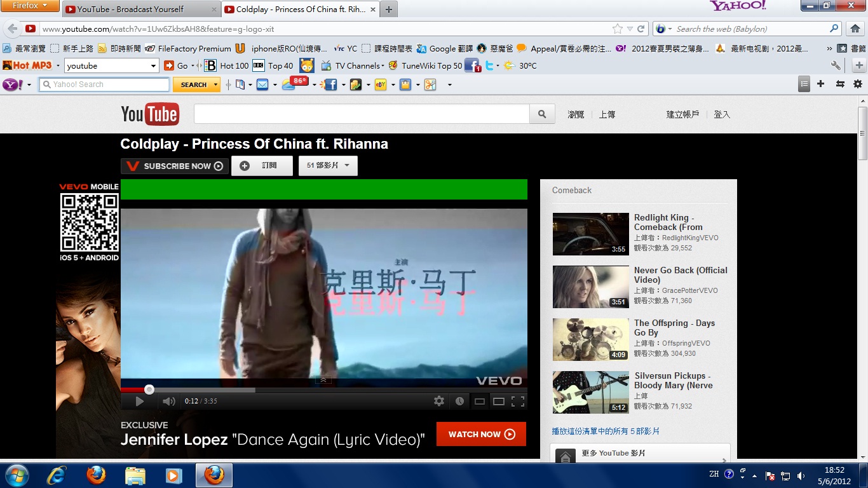The image size is (868, 488).
Task: Open address bar history dropdown arrow
Action: pos(630,29)
